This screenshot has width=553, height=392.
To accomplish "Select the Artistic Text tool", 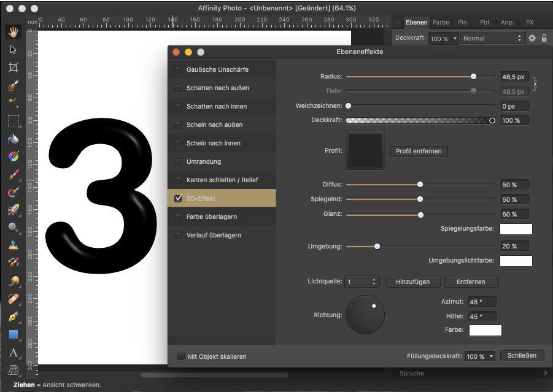I will [x=14, y=352].
